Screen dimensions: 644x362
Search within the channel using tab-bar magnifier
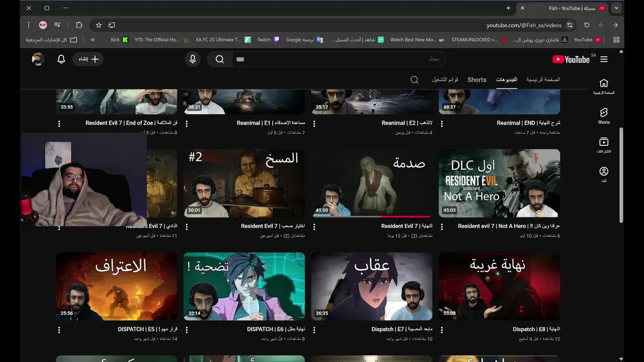pos(414,80)
